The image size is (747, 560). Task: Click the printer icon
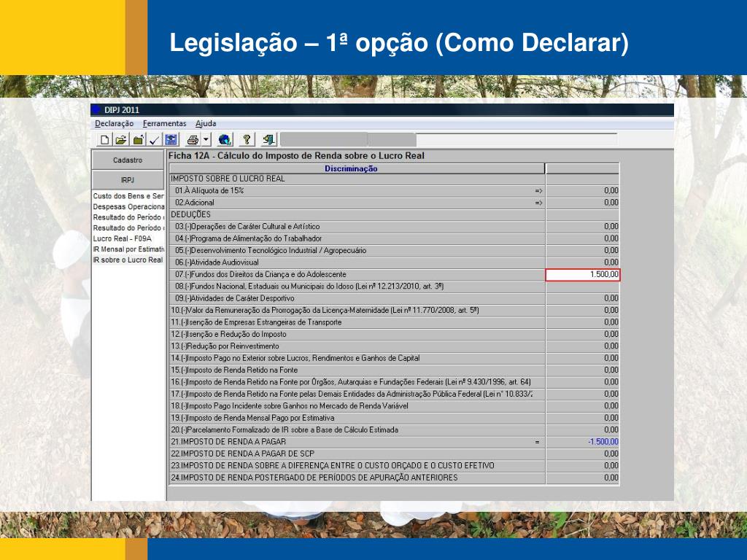193,139
